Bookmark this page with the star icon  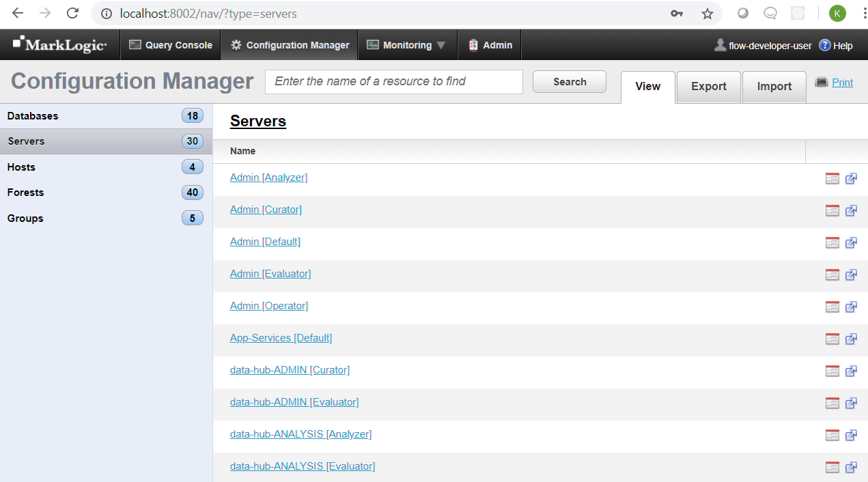pyautogui.click(x=707, y=14)
